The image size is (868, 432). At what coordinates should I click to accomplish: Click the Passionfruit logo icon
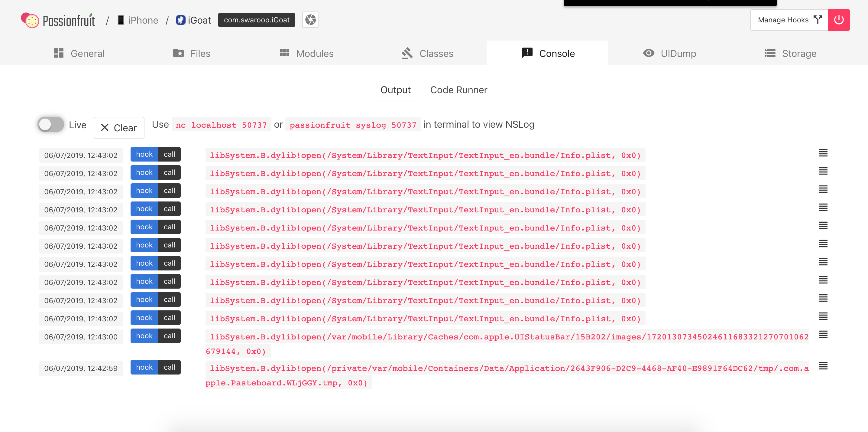click(31, 20)
